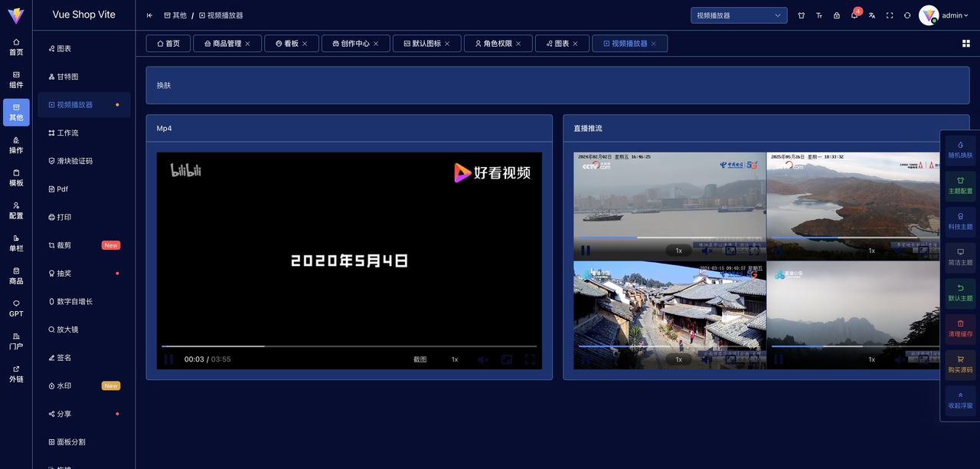Image resolution: width=980 pixels, height=469 pixels.
Task: Open the language switch icon
Action: click(x=872, y=15)
